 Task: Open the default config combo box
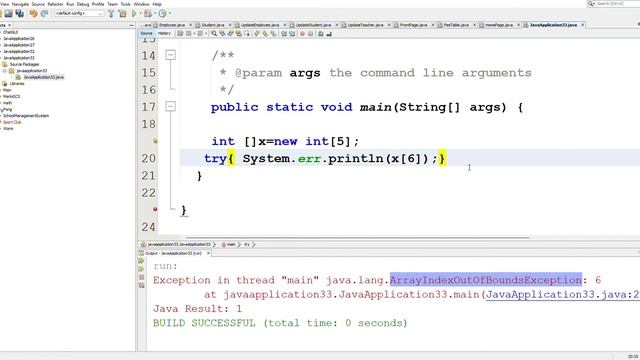pos(79,13)
